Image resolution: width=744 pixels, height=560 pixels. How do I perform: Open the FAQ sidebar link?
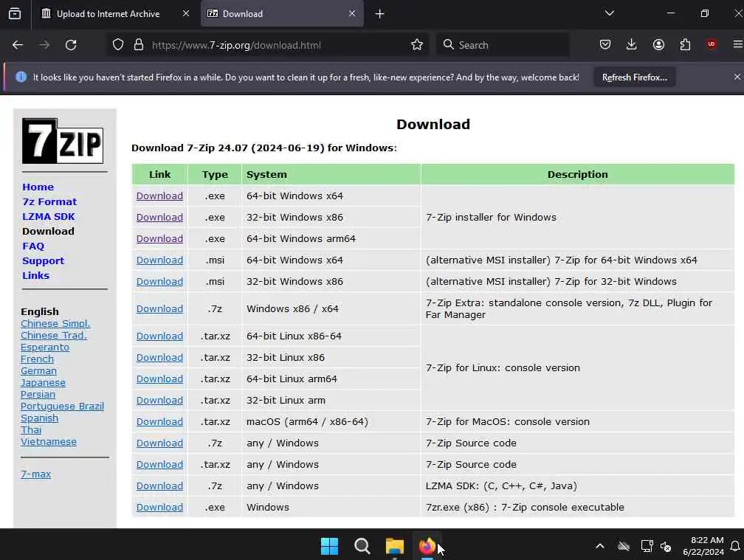32,246
